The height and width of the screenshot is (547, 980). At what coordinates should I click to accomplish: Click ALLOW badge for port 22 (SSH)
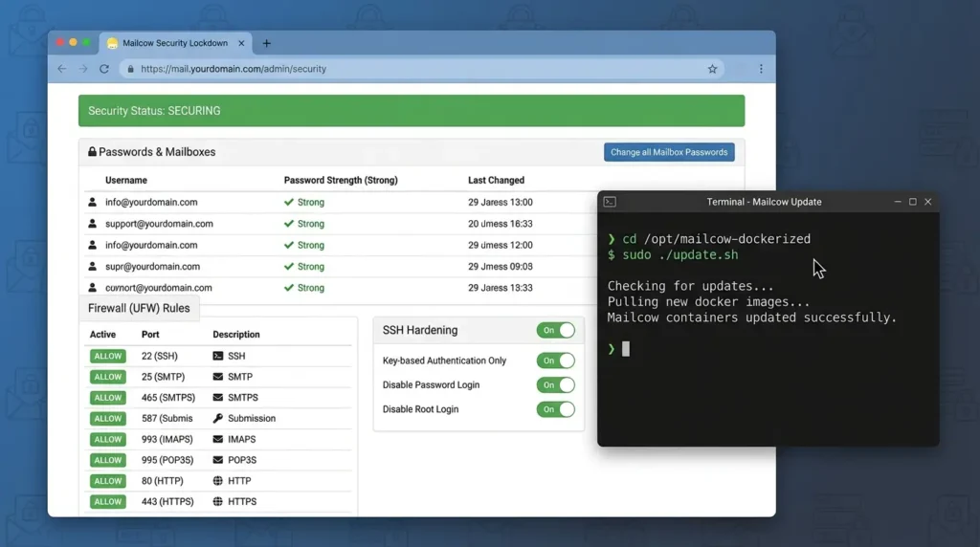point(107,356)
